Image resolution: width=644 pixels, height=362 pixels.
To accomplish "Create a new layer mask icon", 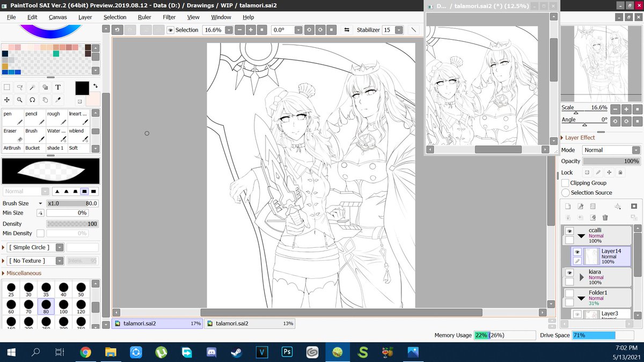I will (634, 206).
